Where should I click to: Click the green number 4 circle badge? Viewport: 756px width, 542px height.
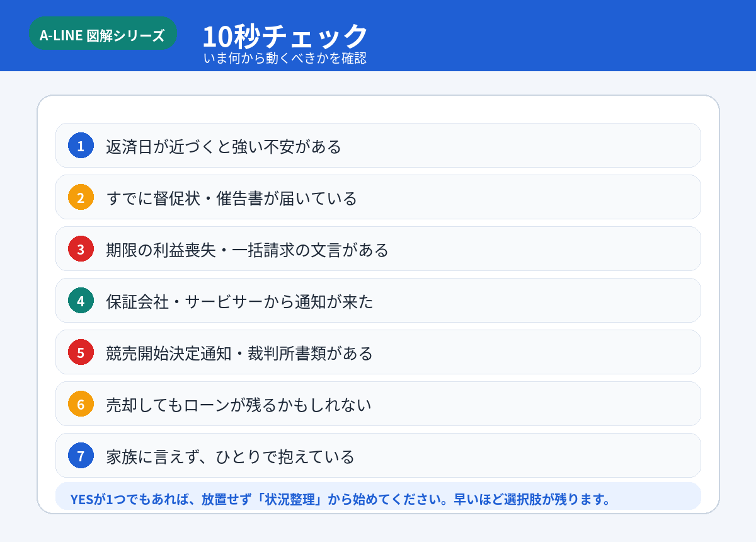(x=81, y=301)
